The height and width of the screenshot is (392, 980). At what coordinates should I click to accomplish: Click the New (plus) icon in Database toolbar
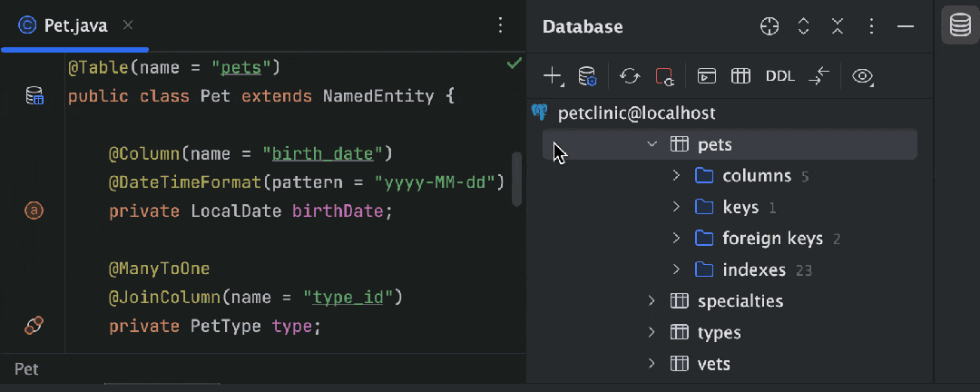coord(553,76)
